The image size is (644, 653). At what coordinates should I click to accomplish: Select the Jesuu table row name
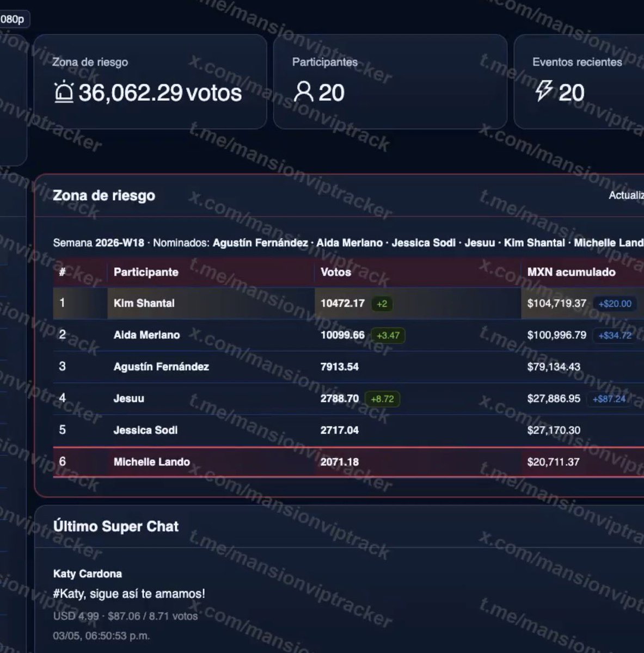click(129, 399)
